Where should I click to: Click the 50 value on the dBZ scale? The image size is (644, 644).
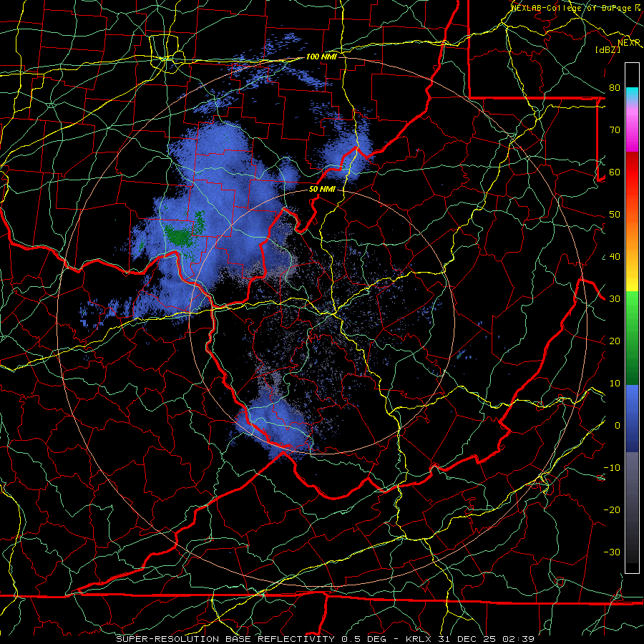(x=615, y=215)
